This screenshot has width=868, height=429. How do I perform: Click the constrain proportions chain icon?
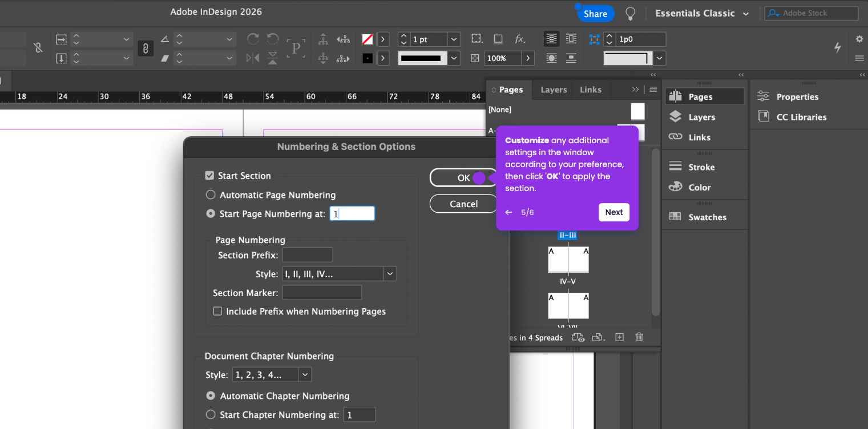[x=146, y=48]
